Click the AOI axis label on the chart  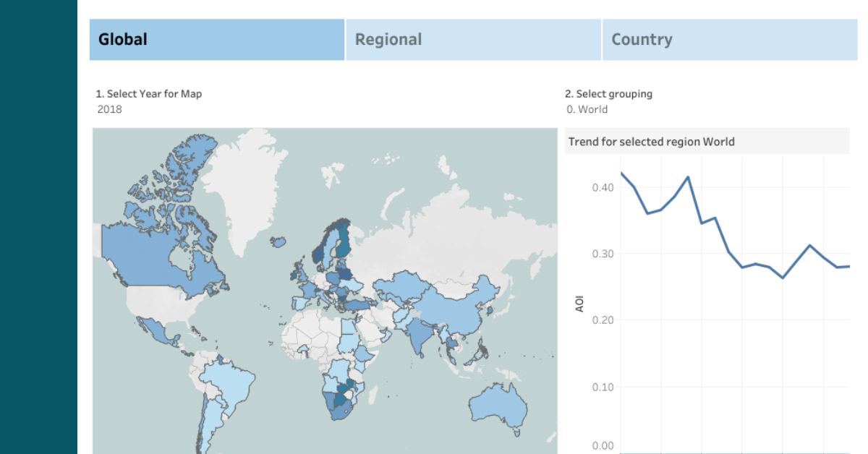point(579,304)
